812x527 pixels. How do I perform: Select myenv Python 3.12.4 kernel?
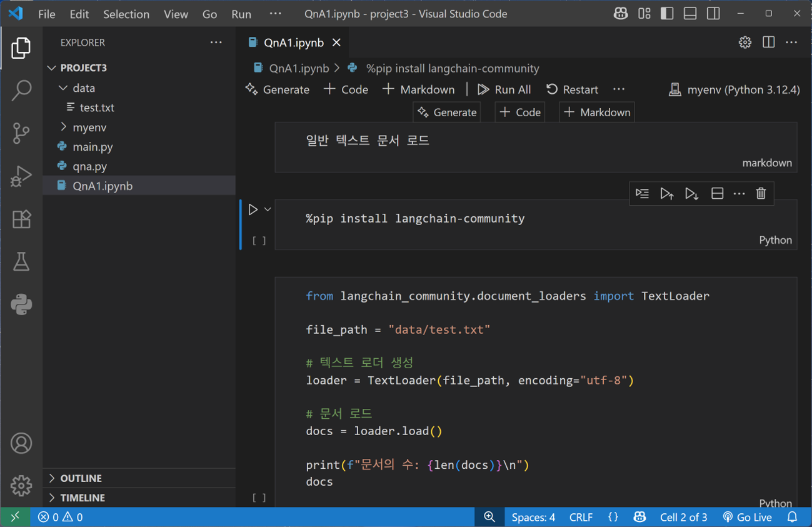coord(734,89)
